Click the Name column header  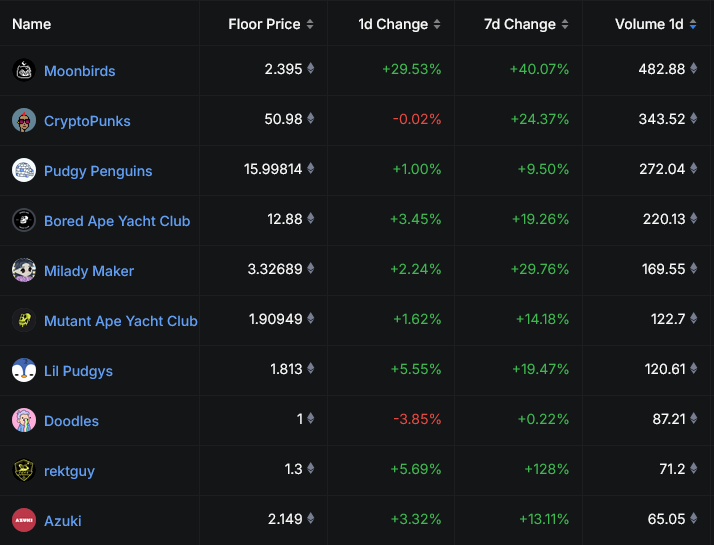[31, 24]
